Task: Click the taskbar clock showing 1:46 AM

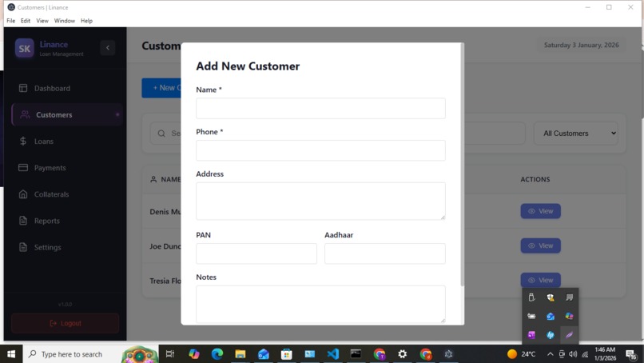Action: point(605,354)
